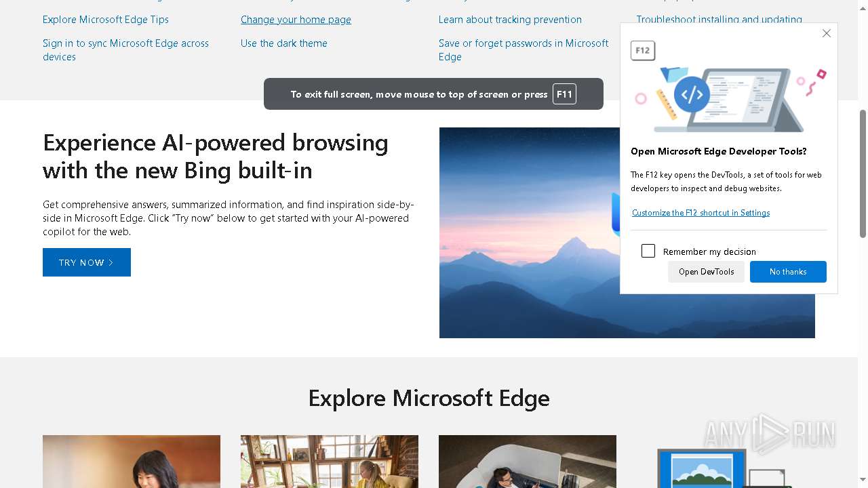Viewport: 868px width, 488px height.
Task: Open the woman smiling thumbnail card
Action: (132, 462)
